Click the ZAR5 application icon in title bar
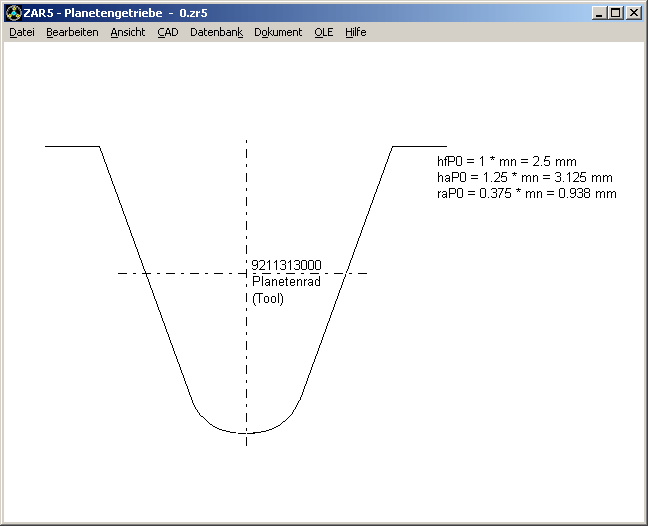The image size is (648, 526). pyautogui.click(x=12, y=13)
